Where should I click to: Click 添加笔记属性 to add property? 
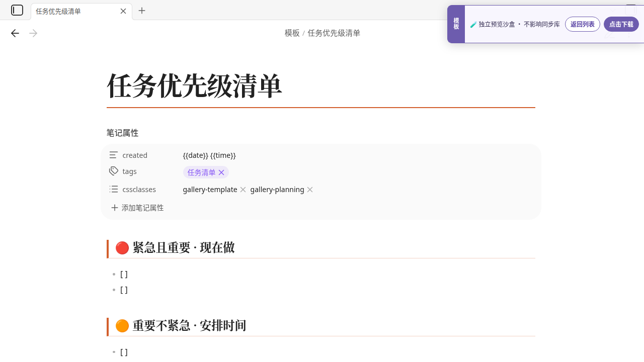click(x=137, y=208)
